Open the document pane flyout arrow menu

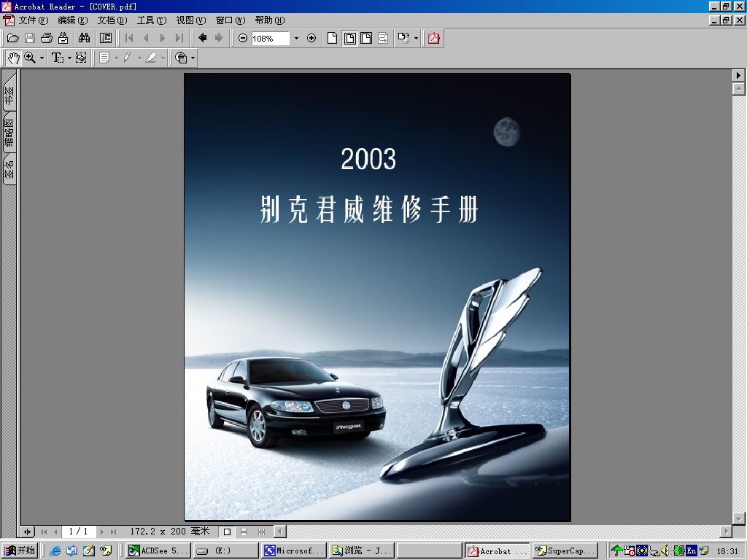tap(738, 75)
